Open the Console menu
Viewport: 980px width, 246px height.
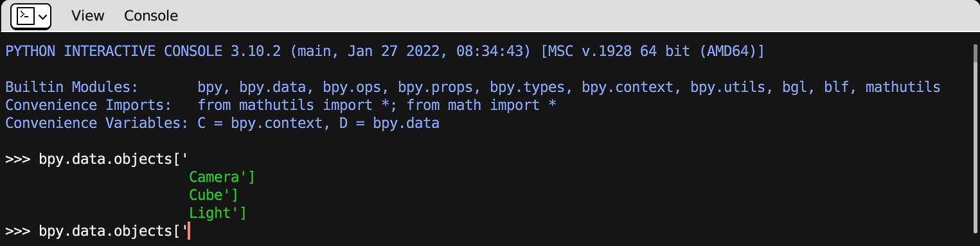click(151, 16)
